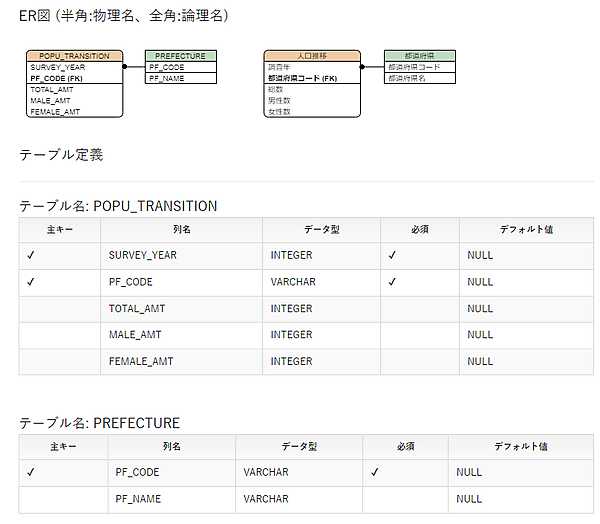Select the orange 人口推移 entity header
This screenshot has height=524, width=600.
312,56
